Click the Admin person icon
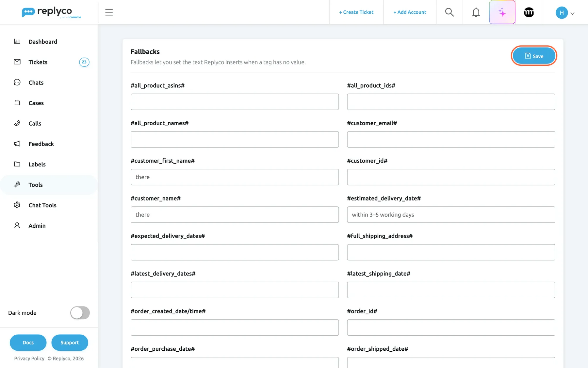 [x=17, y=225]
